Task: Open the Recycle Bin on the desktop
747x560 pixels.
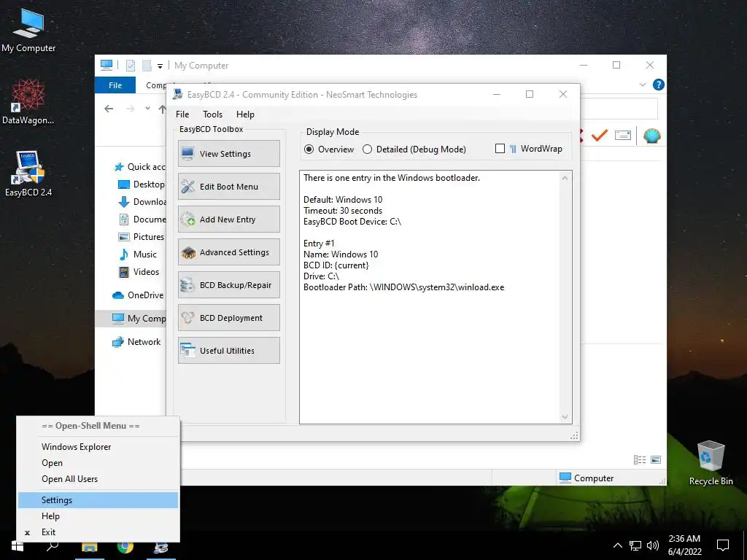Action: click(711, 463)
